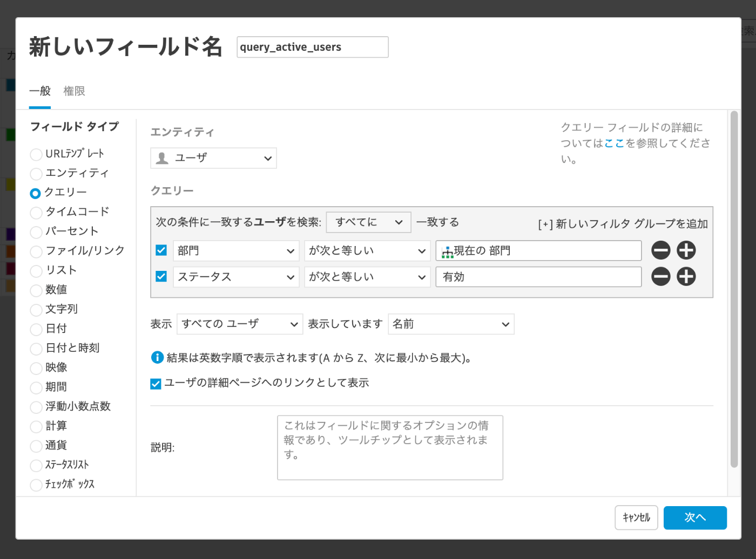Select the 映像 field type
Viewport: 756px width, 559px height.
click(36, 368)
